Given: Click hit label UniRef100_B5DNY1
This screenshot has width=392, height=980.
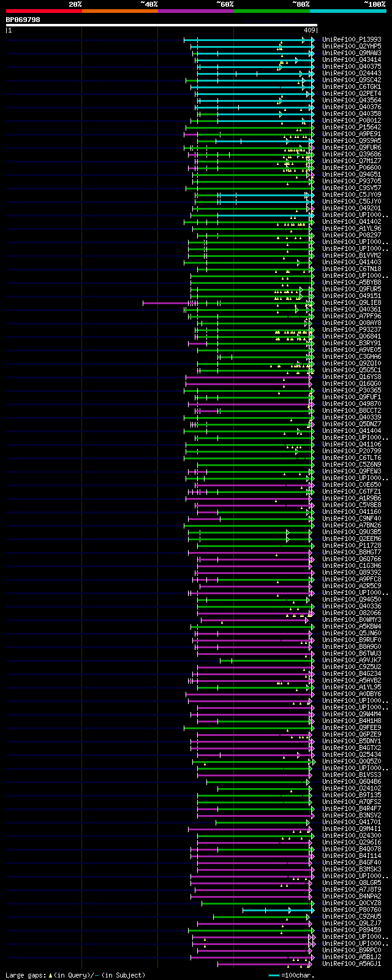Looking at the screenshot, I should coord(352,741).
